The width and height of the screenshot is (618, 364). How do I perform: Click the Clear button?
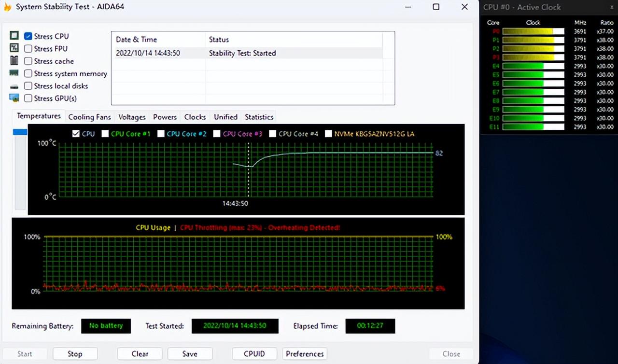(140, 354)
